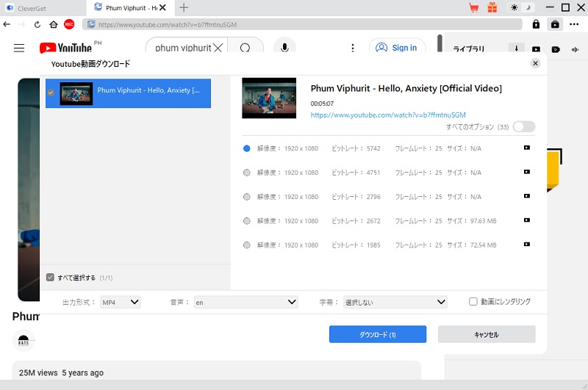Click the YouTube microphone voice search icon

coord(284,48)
